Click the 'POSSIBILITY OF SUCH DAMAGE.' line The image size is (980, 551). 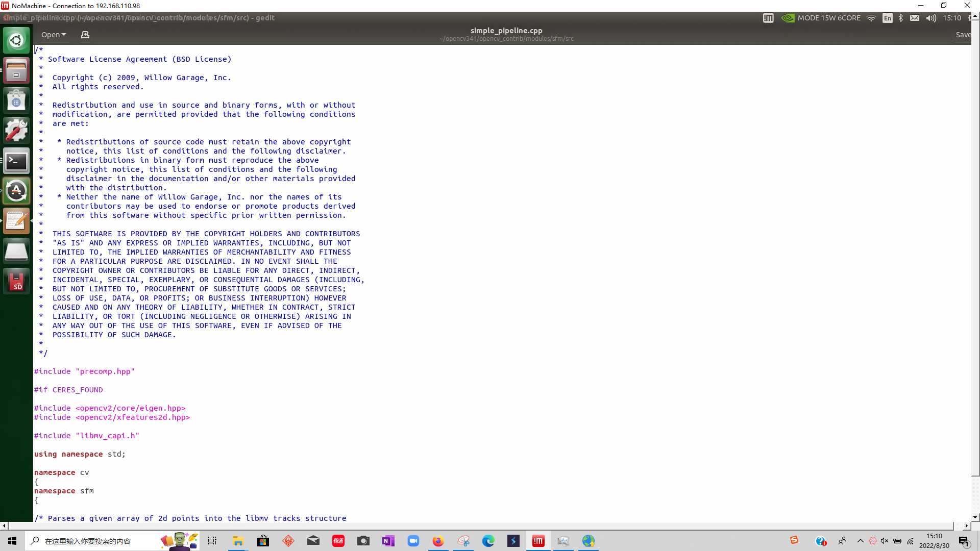pyautogui.click(x=114, y=335)
